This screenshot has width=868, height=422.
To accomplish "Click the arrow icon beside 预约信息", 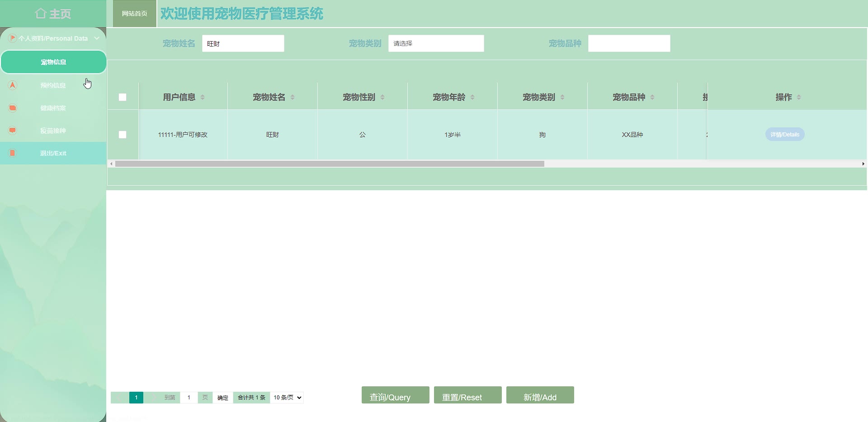I will click(x=13, y=85).
